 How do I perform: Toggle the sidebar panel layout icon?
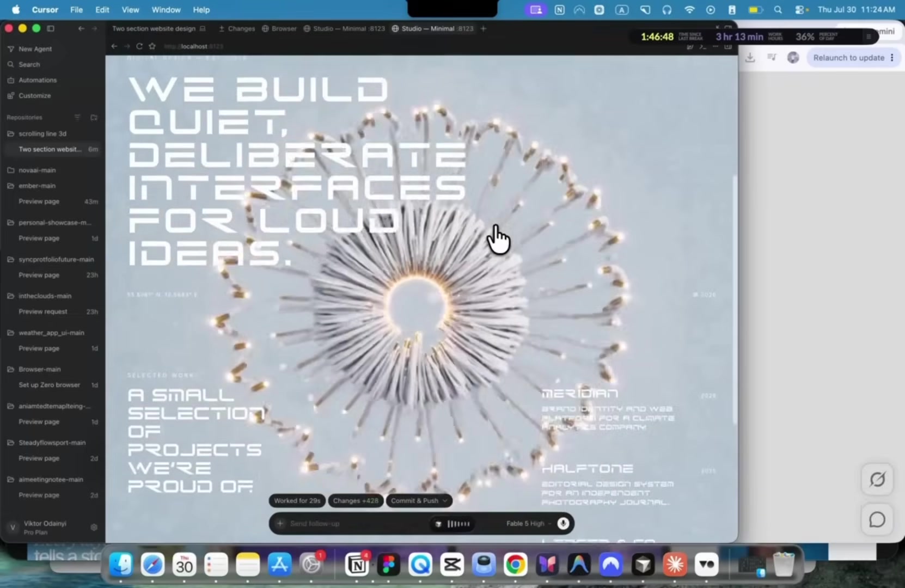pos(51,28)
